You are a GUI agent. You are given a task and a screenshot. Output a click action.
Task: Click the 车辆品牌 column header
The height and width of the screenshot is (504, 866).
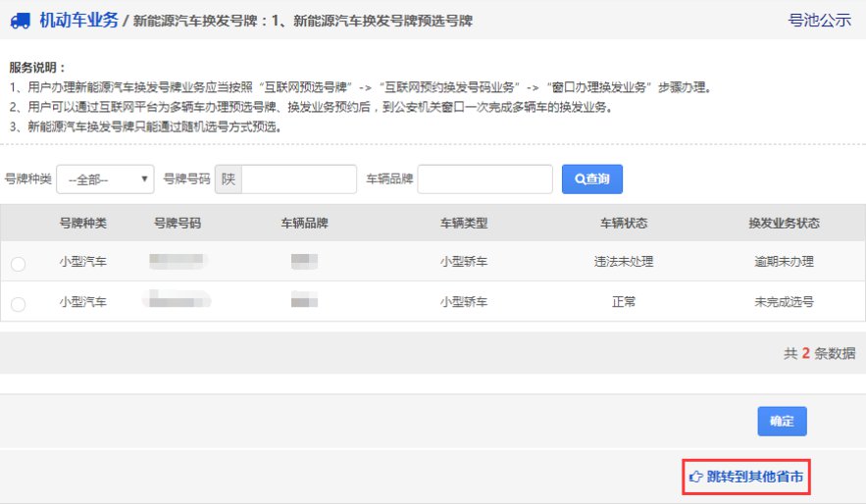(x=304, y=224)
